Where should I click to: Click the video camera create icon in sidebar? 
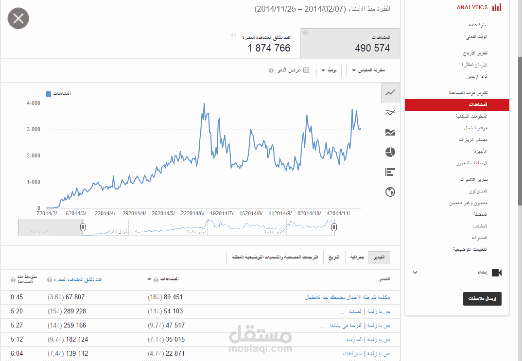coord(497,273)
